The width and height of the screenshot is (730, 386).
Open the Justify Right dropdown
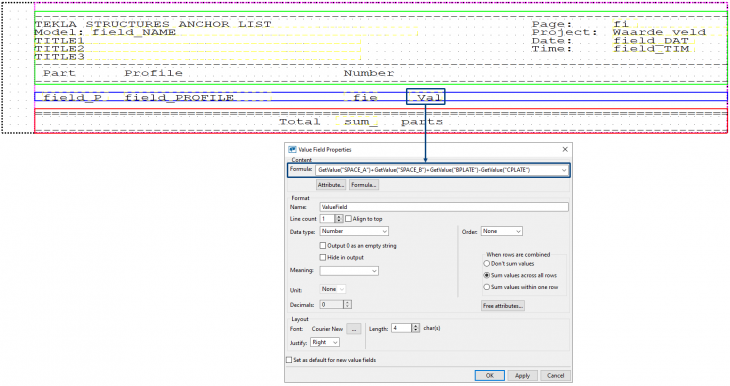click(325, 343)
